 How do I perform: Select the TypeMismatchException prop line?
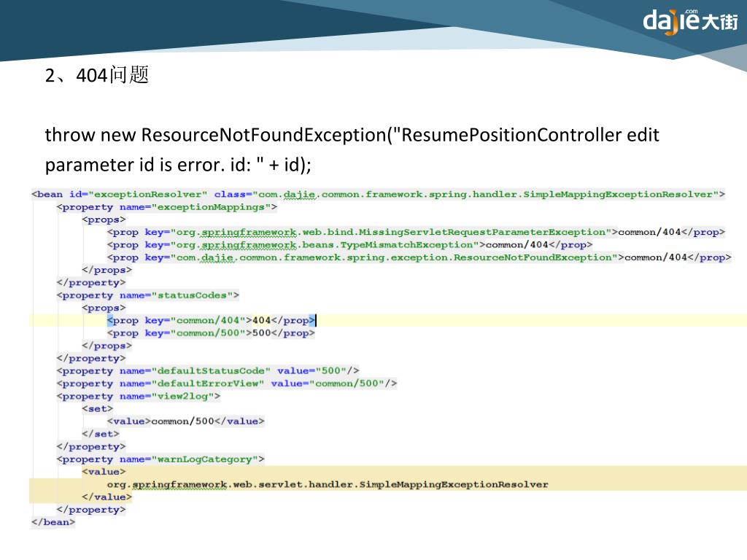[349, 245]
